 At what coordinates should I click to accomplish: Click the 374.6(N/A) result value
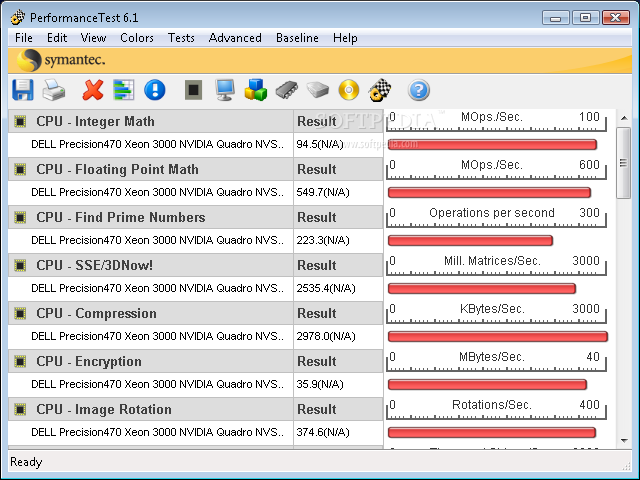tap(323, 432)
